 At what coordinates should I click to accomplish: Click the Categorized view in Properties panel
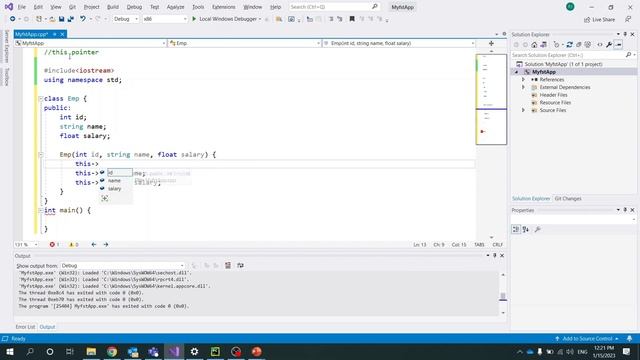[516, 229]
